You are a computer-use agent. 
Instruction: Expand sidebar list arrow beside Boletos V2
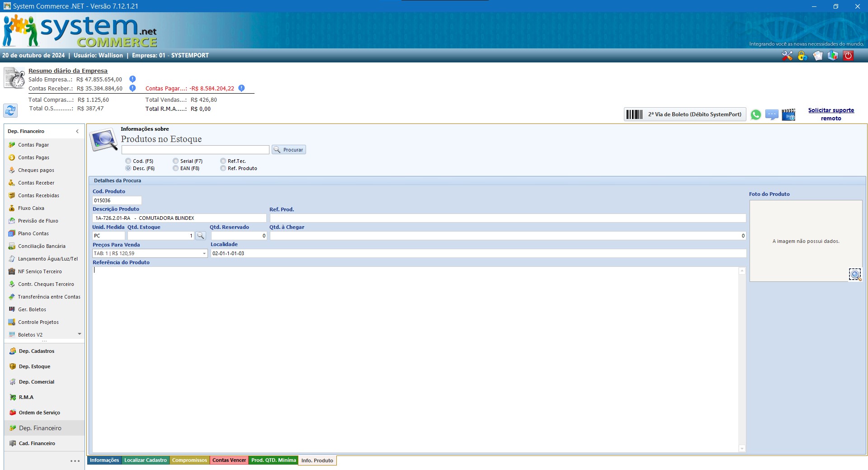(80, 334)
